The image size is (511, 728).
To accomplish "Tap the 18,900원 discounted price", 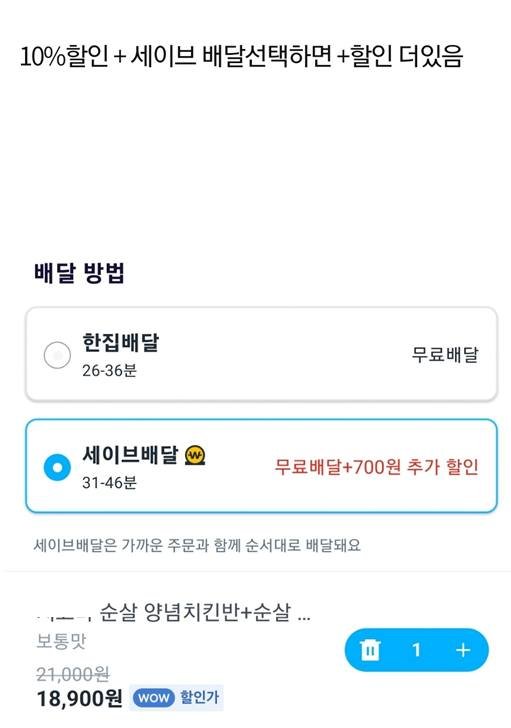I will [x=79, y=698].
